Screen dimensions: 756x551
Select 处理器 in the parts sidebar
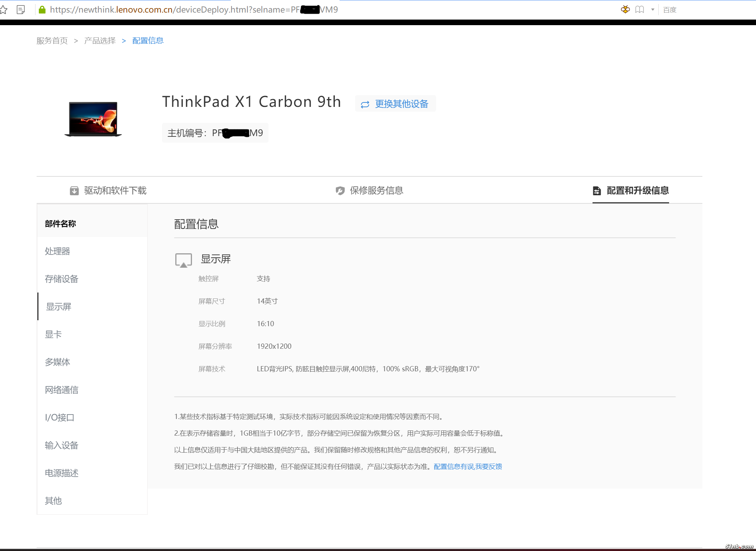coord(92,251)
